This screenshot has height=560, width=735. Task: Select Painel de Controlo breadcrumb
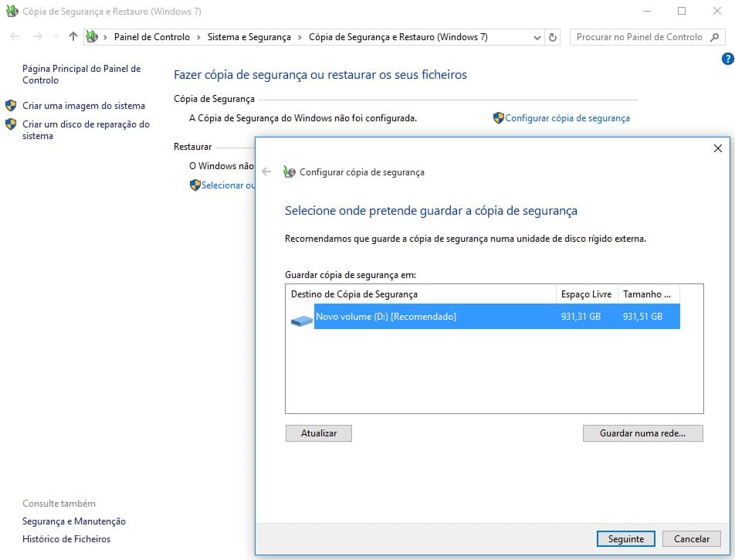coord(152,37)
